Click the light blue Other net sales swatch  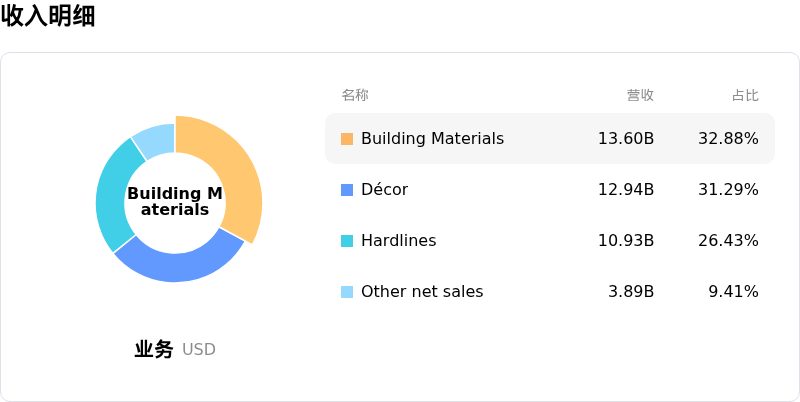click(x=347, y=292)
